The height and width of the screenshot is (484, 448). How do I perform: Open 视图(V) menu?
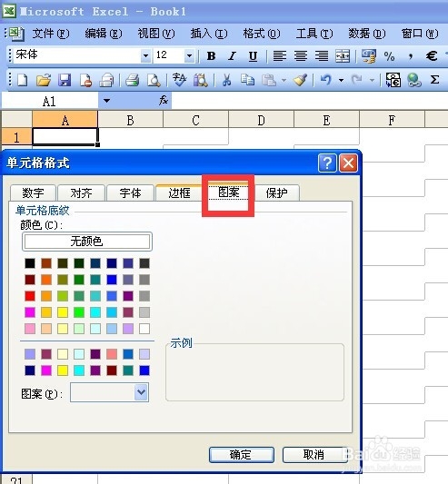click(x=156, y=34)
